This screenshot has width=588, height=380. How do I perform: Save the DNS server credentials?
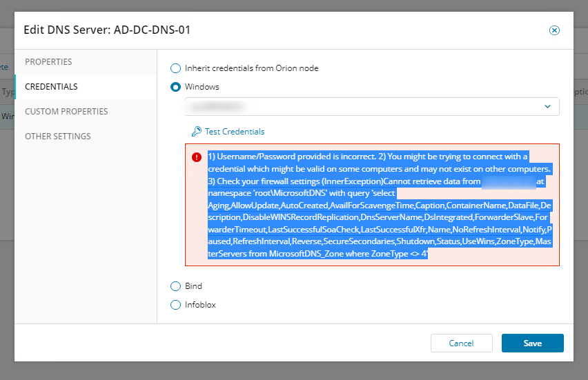coord(533,343)
